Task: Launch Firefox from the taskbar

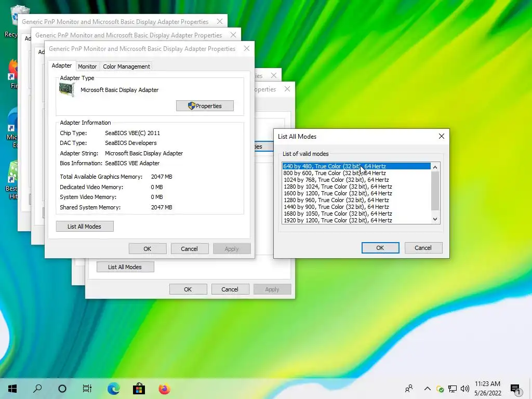Action: (x=164, y=389)
